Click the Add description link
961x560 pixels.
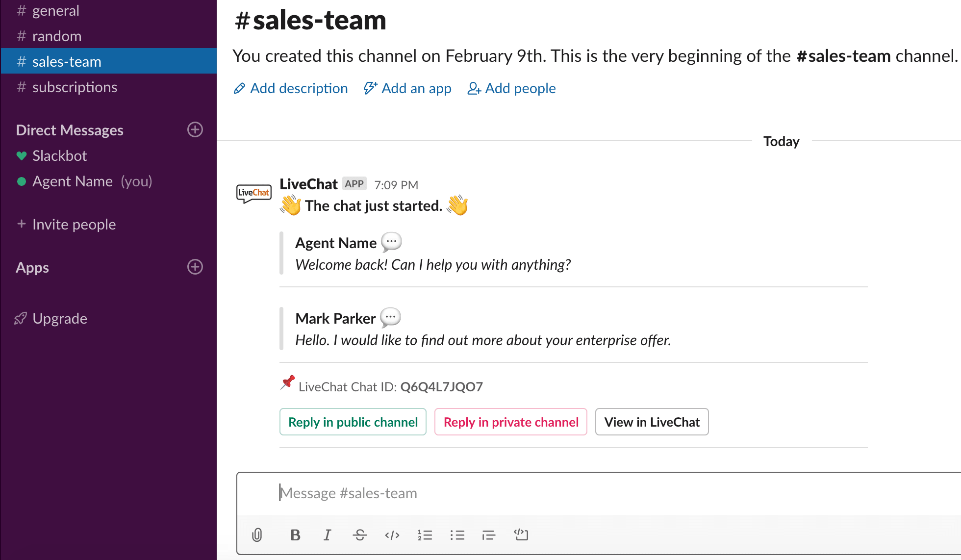point(291,88)
